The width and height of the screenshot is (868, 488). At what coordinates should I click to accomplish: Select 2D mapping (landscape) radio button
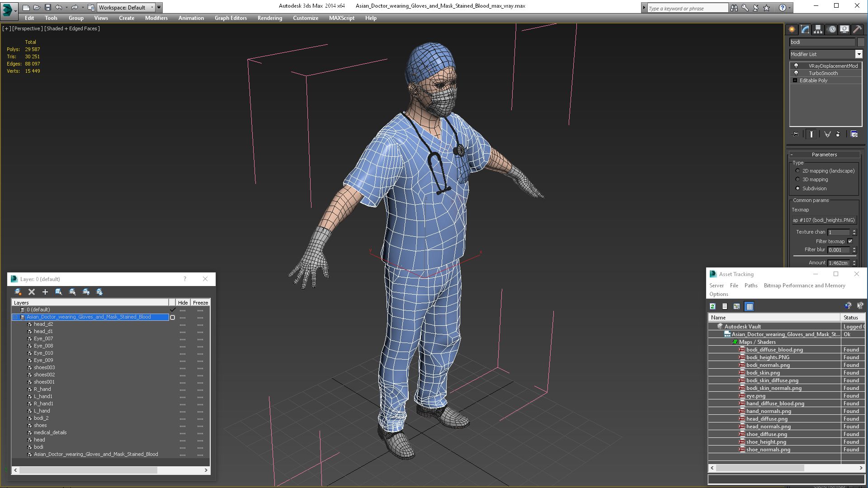pos(797,171)
